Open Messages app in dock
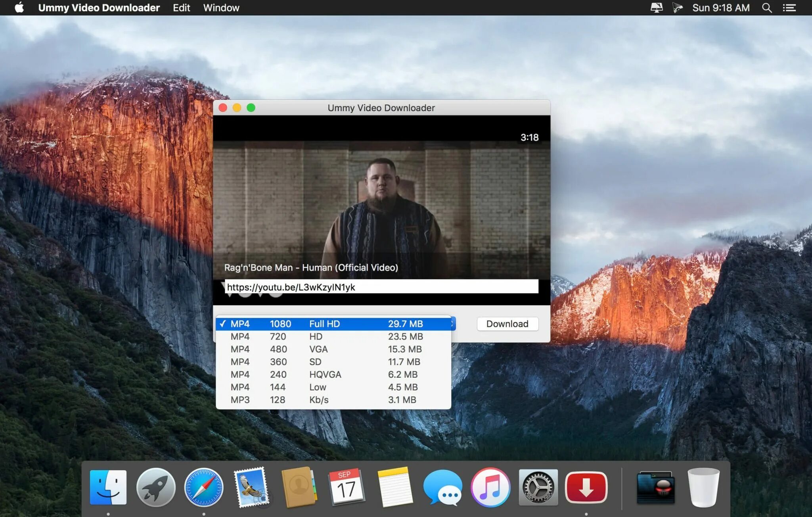Image resolution: width=812 pixels, height=517 pixels. pos(442,487)
